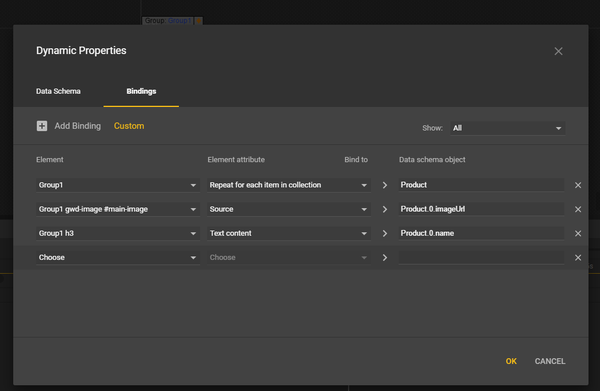Open the Group1 gwd-image #main-image element dropdown
Screen dimensions: 600x391
pos(117,209)
